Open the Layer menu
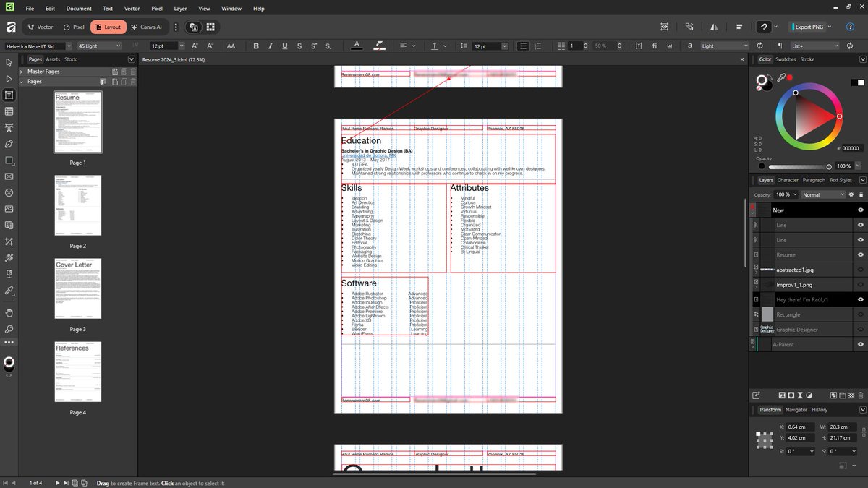 [x=180, y=9]
